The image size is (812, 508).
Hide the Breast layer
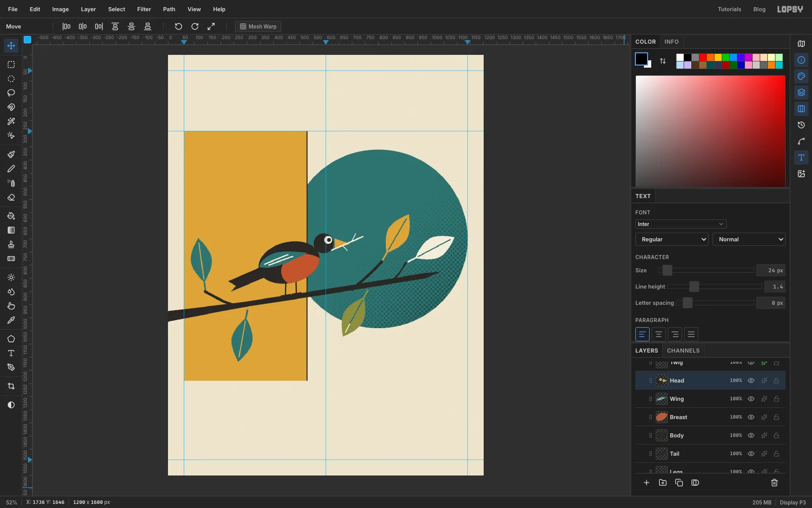[751, 417]
